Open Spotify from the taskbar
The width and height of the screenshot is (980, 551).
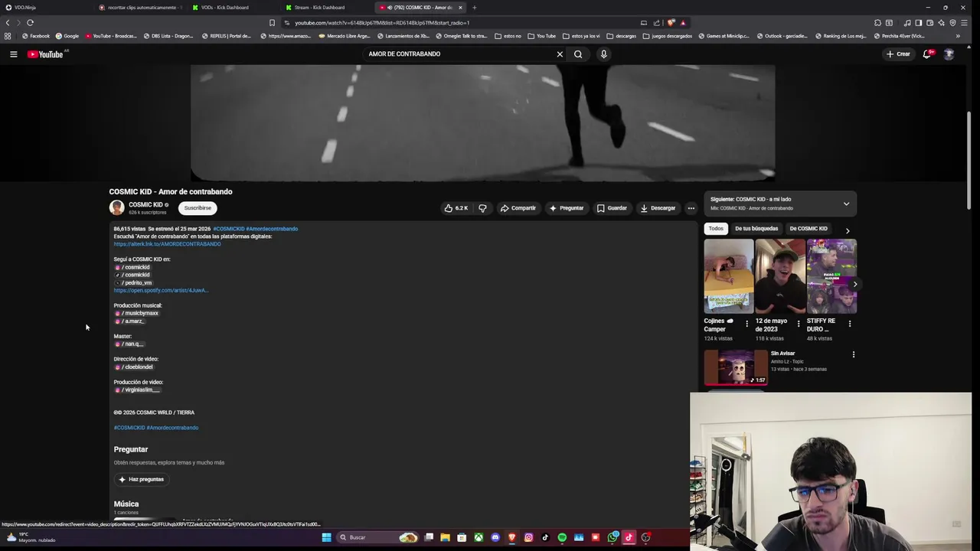562,538
